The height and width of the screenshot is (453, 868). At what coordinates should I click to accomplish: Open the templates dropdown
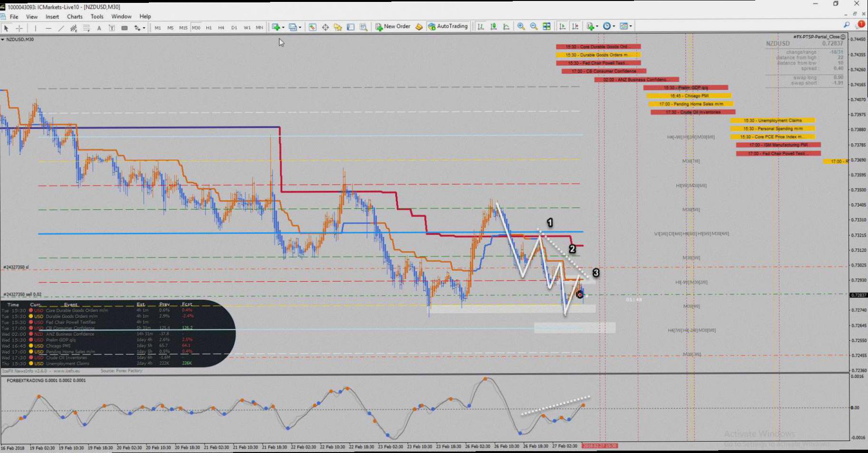coord(626,27)
